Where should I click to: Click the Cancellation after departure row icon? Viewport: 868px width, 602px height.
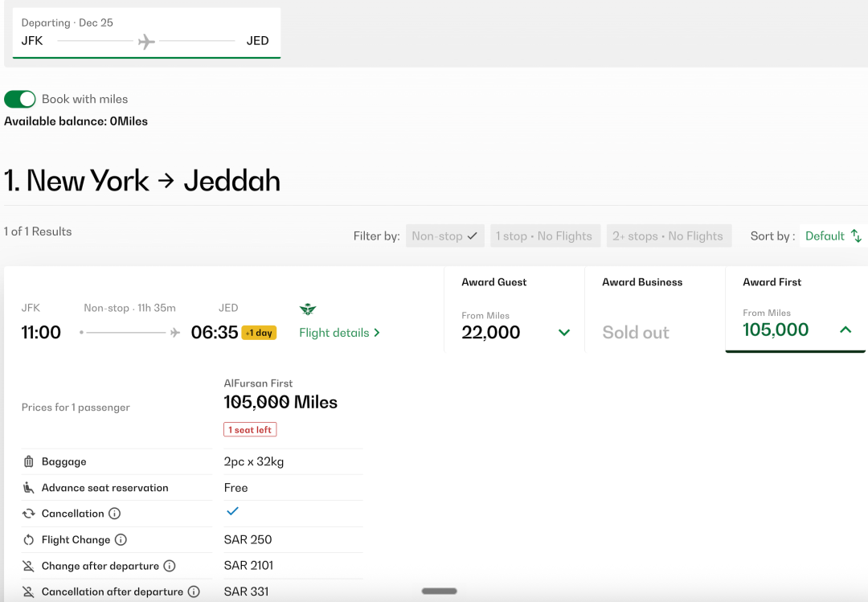pyautogui.click(x=28, y=592)
